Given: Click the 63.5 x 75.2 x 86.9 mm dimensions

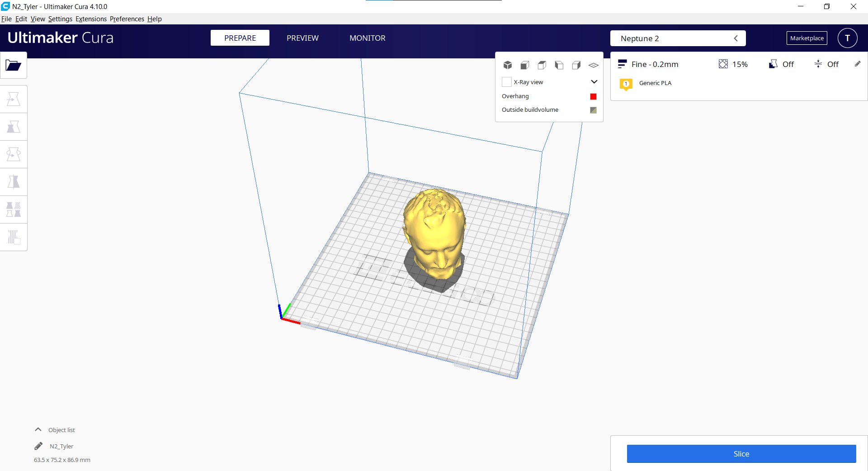Looking at the screenshot, I should tap(62, 460).
